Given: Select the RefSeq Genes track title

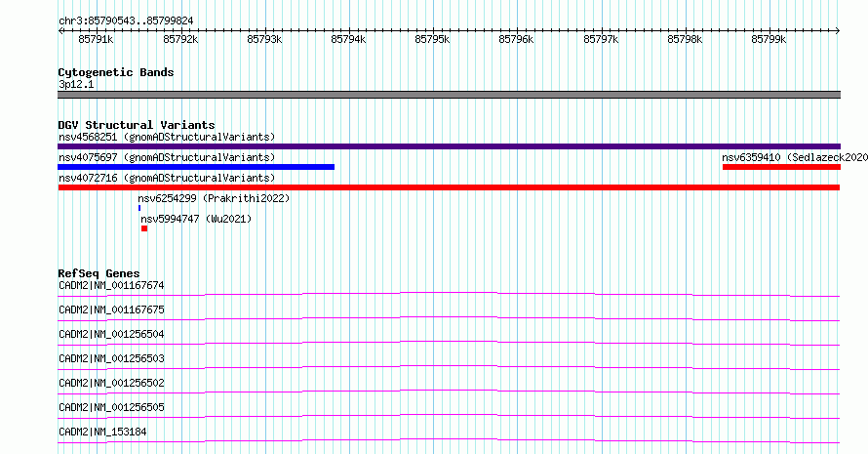Looking at the screenshot, I should 99,273.
